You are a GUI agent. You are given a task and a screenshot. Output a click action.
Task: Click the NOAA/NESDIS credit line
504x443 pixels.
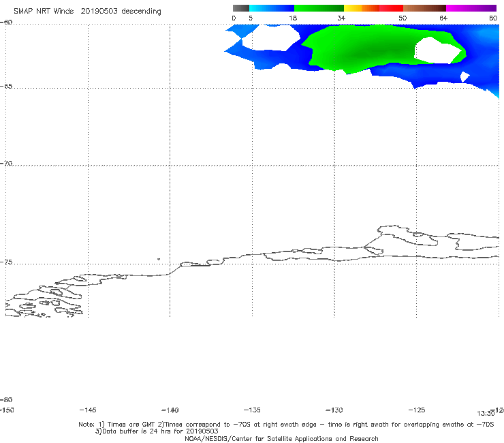[x=281, y=438]
